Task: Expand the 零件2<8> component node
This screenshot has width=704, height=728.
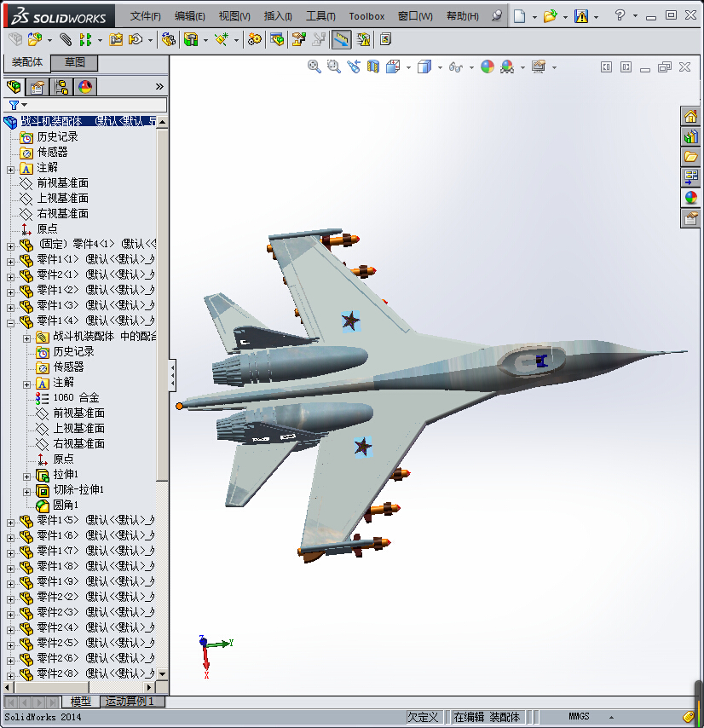Action: (x=11, y=676)
